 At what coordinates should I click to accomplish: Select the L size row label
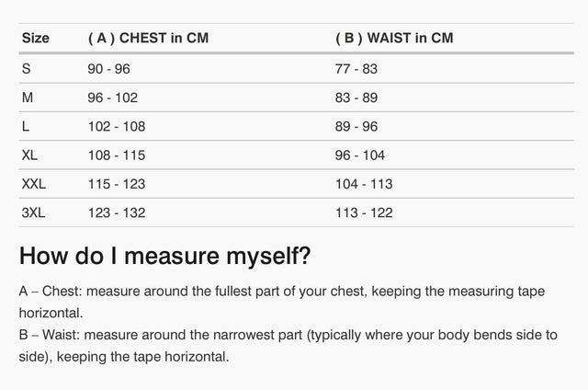pyautogui.click(x=24, y=126)
